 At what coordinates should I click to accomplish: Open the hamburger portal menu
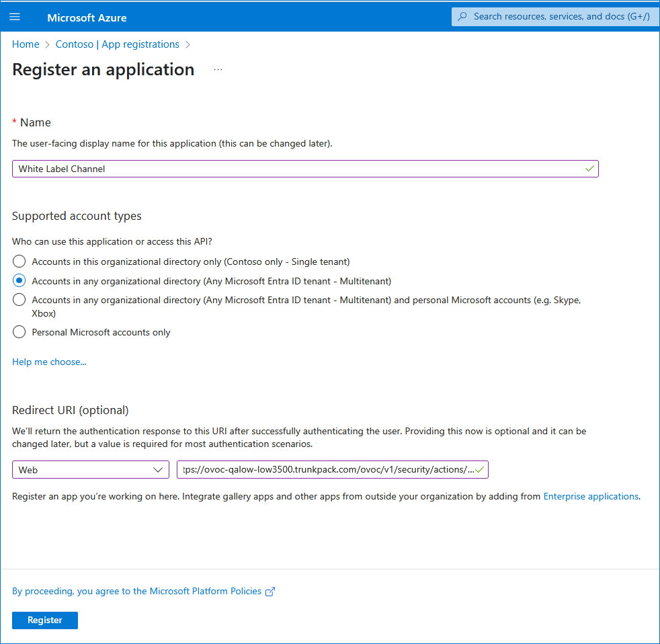(15, 17)
